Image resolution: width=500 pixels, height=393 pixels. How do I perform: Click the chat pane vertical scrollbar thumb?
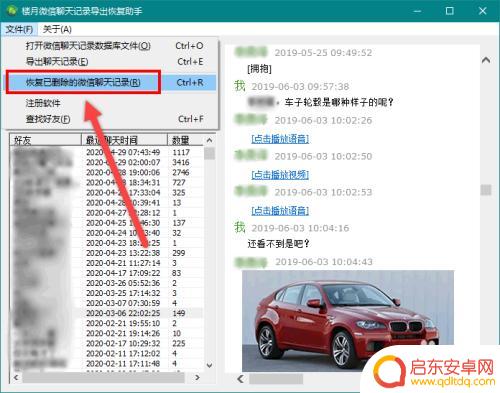(486, 190)
